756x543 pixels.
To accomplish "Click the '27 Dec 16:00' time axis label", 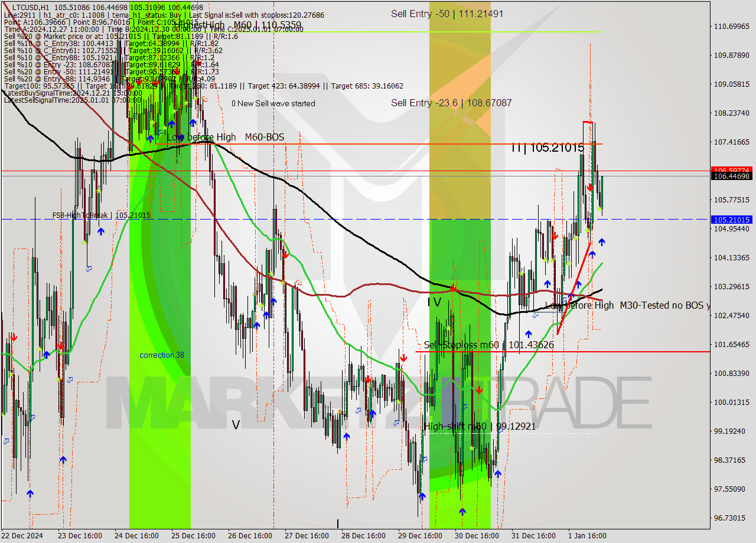I will click(307, 536).
